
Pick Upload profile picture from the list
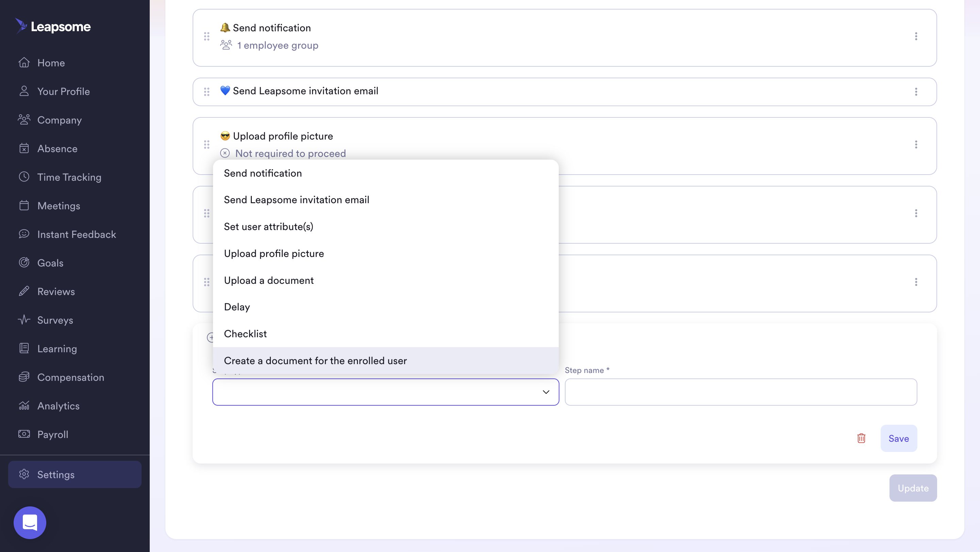pos(386,253)
